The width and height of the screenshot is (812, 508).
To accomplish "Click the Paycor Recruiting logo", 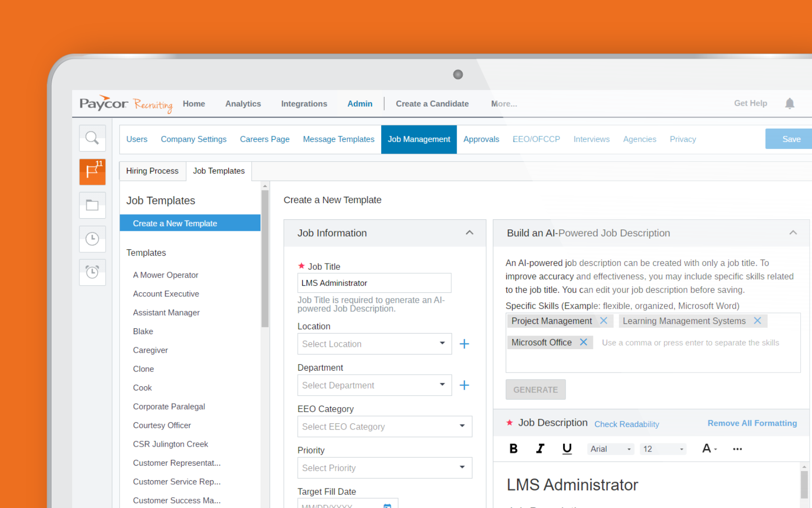I will (x=126, y=104).
